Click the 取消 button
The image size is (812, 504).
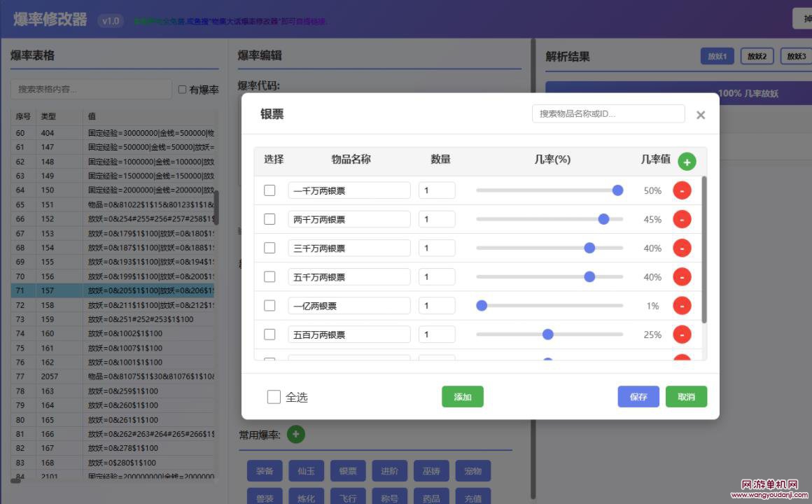click(686, 397)
